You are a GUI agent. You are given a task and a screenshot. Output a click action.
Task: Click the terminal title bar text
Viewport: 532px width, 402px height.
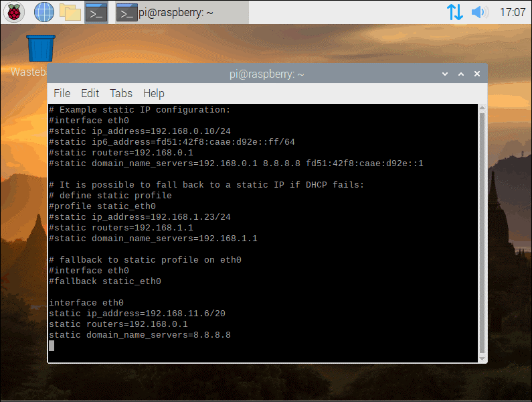pos(267,74)
